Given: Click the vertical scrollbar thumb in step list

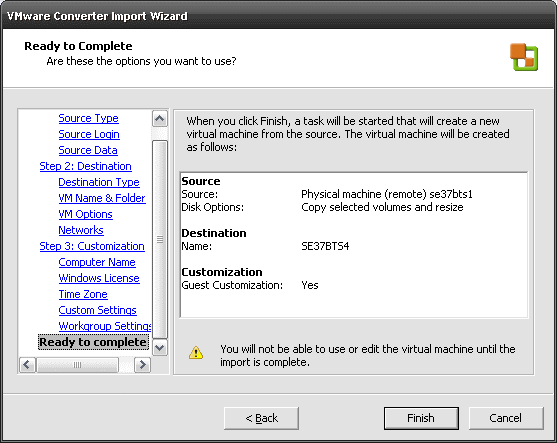Looking at the screenshot, I should click(x=160, y=239).
